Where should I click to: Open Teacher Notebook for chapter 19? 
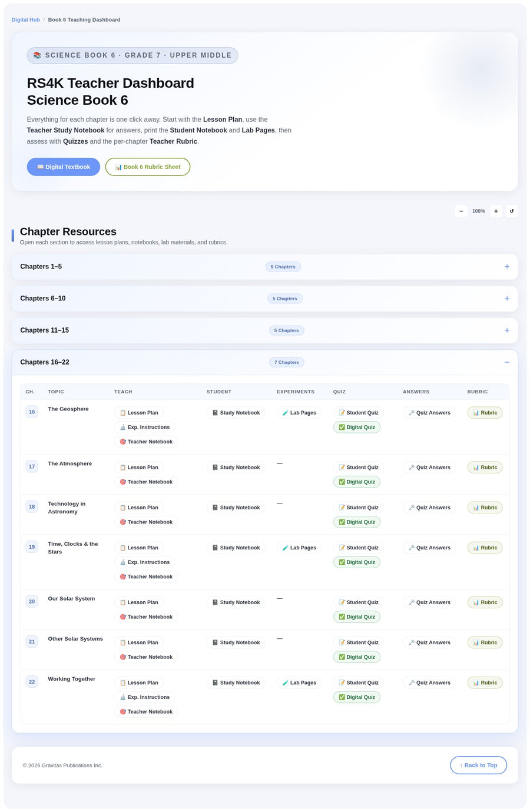pos(146,576)
